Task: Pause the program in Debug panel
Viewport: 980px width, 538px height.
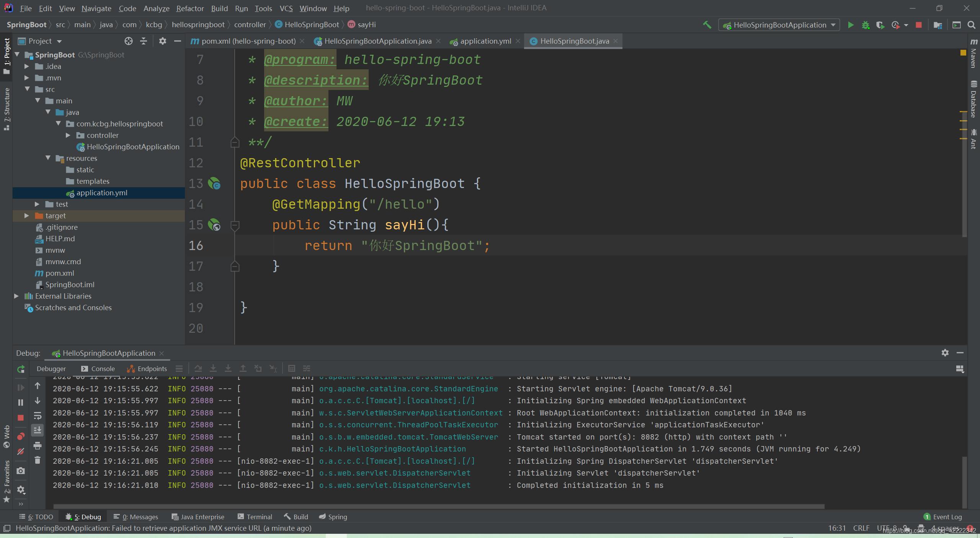Action: point(21,402)
